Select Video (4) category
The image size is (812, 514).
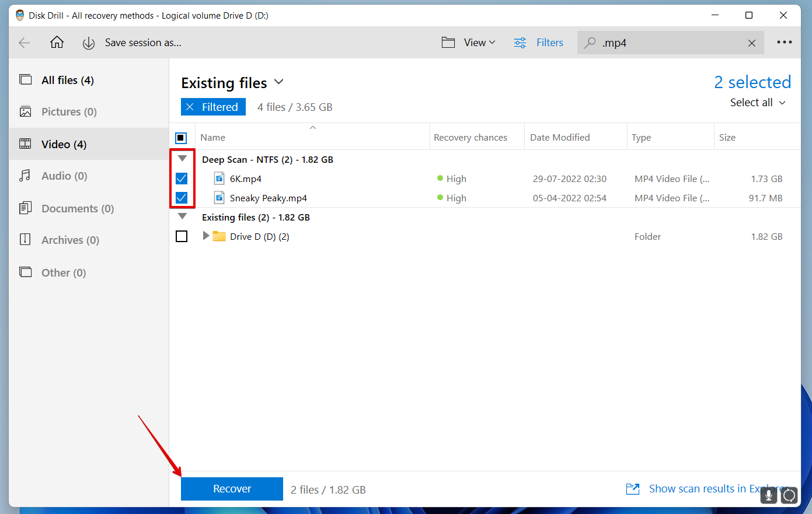pyautogui.click(x=89, y=144)
